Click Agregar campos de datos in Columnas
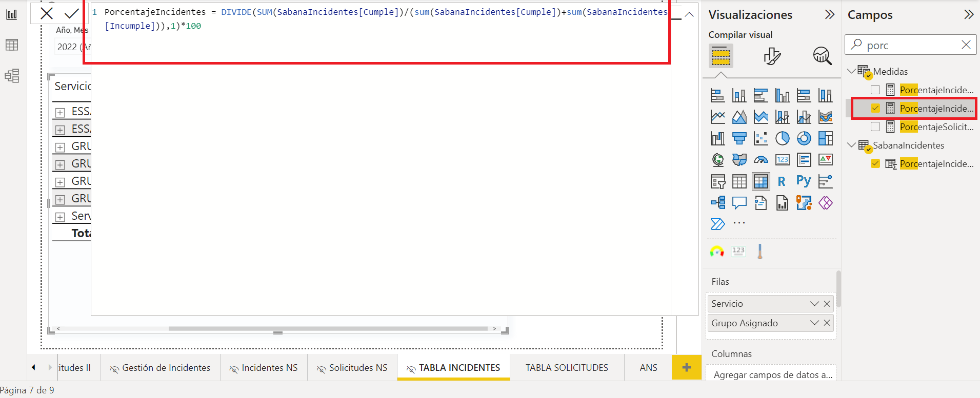Image resolution: width=980 pixels, height=398 pixels. click(x=771, y=375)
